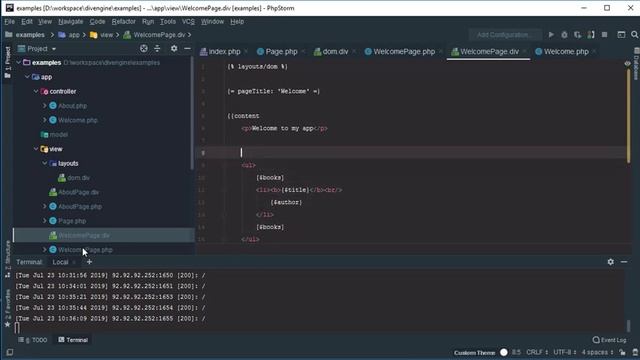The height and width of the screenshot is (360, 640).
Task: Toggle read-only lock icon in status bar
Action: click(622, 352)
